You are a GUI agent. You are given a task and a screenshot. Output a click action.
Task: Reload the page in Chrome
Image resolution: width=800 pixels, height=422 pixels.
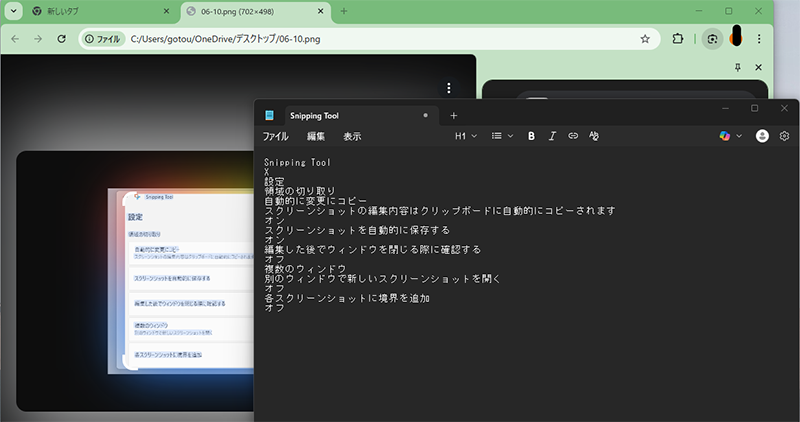point(61,39)
